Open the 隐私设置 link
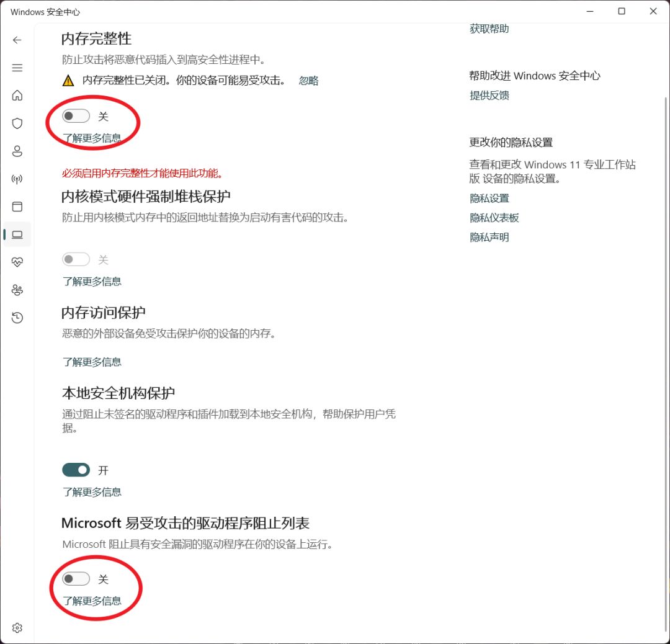This screenshot has height=644, width=670. coord(489,199)
